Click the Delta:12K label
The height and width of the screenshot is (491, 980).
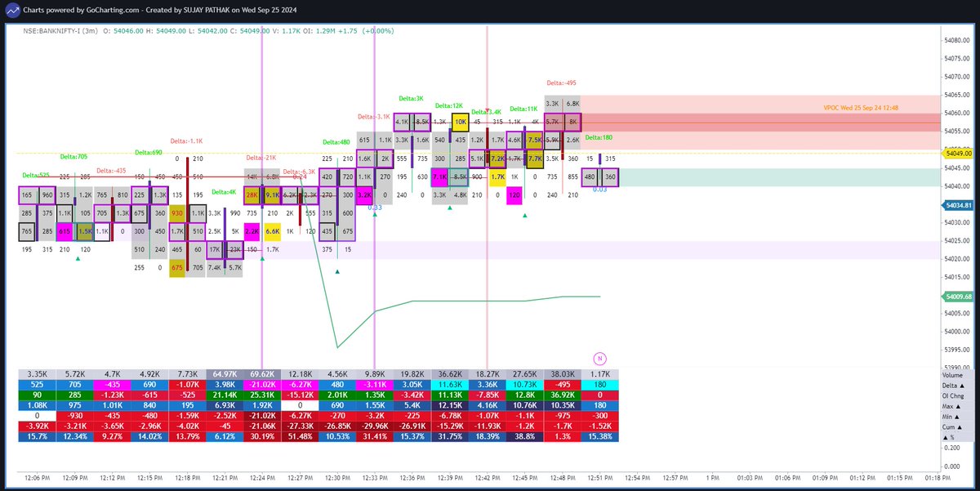[449, 105]
